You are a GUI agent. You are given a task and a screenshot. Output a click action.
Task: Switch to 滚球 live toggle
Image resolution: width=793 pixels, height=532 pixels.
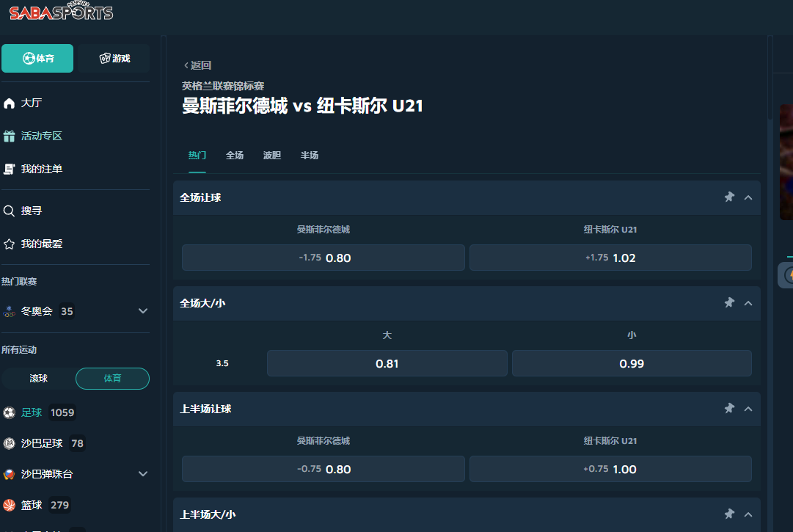pyautogui.click(x=39, y=379)
